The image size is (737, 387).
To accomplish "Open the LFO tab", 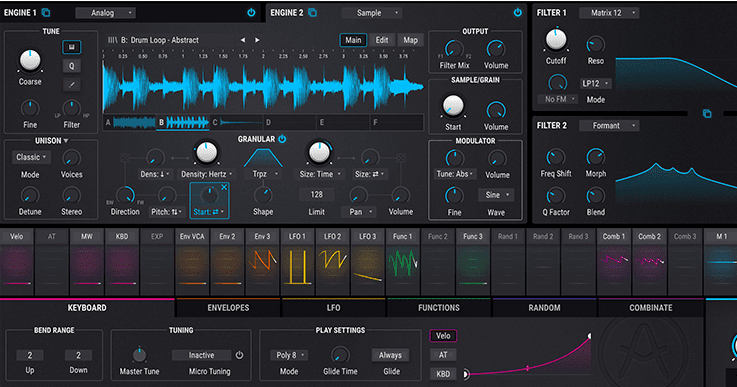I will 334,308.
